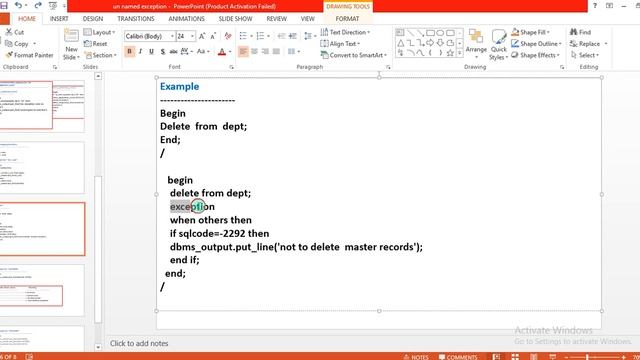Switch to the TRANSITIONS tab

click(x=136, y=19)
